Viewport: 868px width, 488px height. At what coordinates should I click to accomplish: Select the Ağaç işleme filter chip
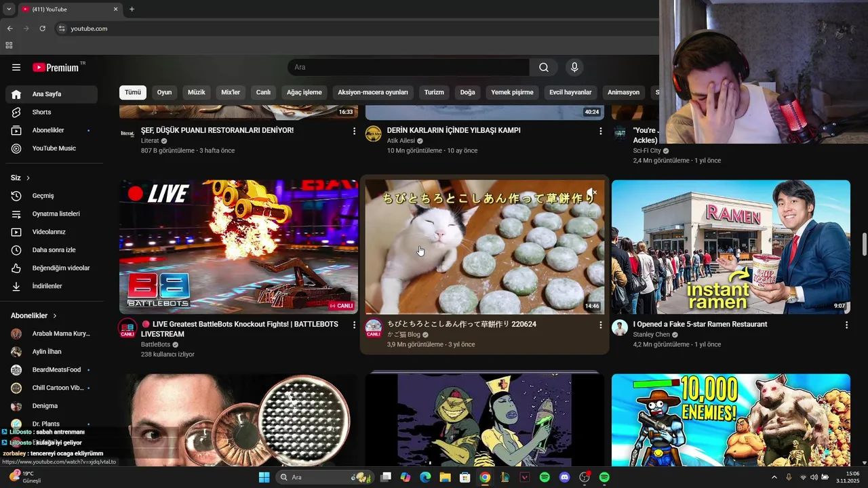(304, 92)
